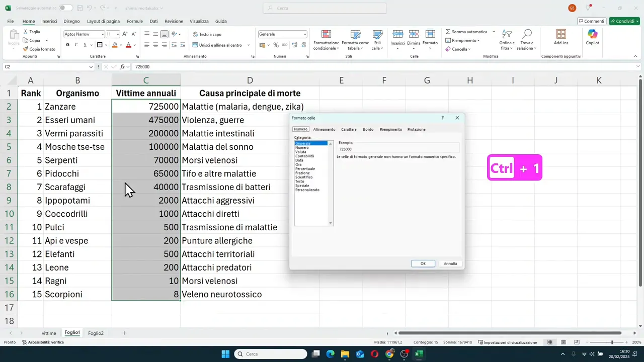
Task: Click Impostazioni di visualizzazione in status bar
Action: tap(507, 342)
